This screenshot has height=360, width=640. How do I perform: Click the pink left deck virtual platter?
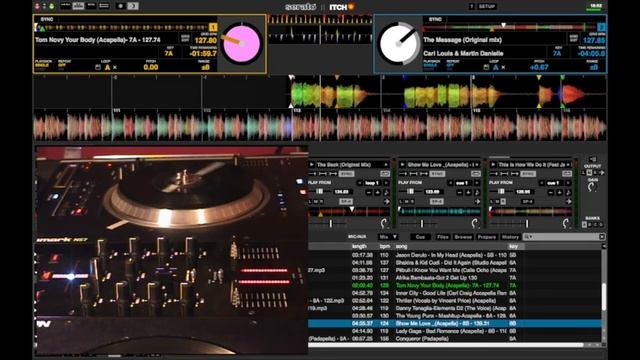(242, 44)
